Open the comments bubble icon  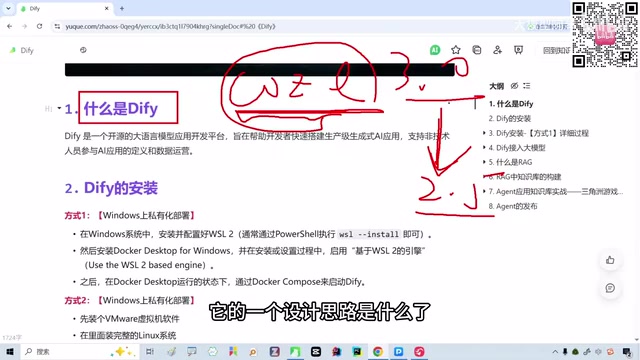pos(610,288)
